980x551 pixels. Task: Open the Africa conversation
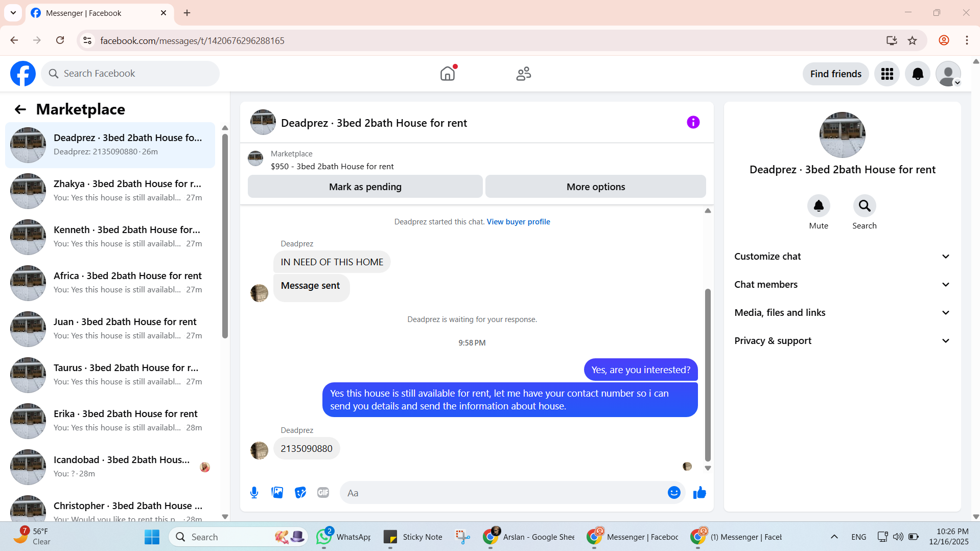110,283
